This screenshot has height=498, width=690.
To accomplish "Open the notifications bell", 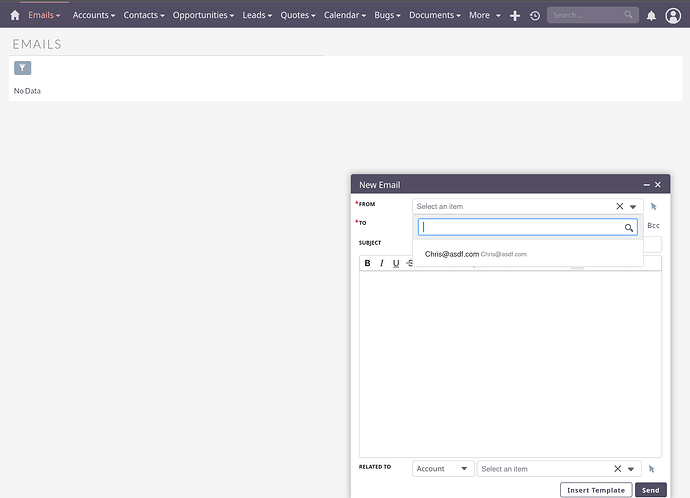I will tap(652, 15).
